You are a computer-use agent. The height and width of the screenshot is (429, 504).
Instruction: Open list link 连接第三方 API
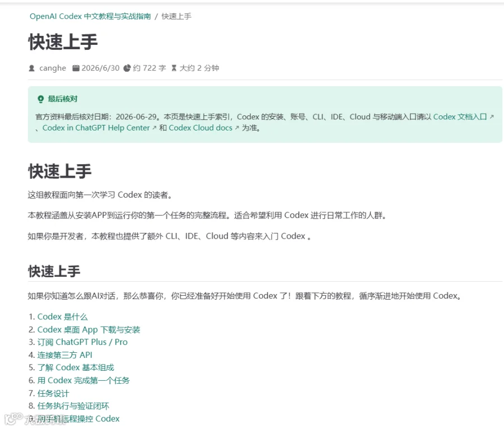point(64,355)
